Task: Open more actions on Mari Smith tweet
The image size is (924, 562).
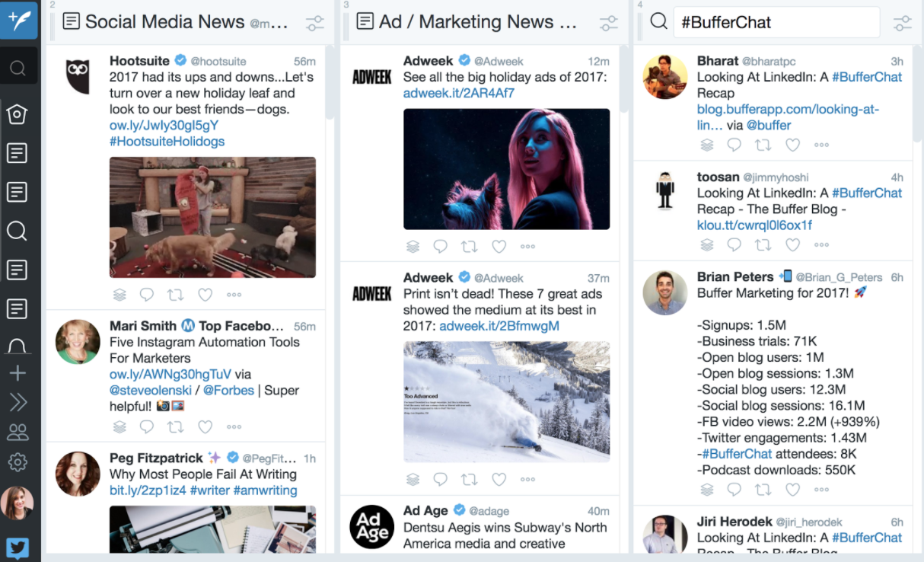Action: [x=234, y=428]
